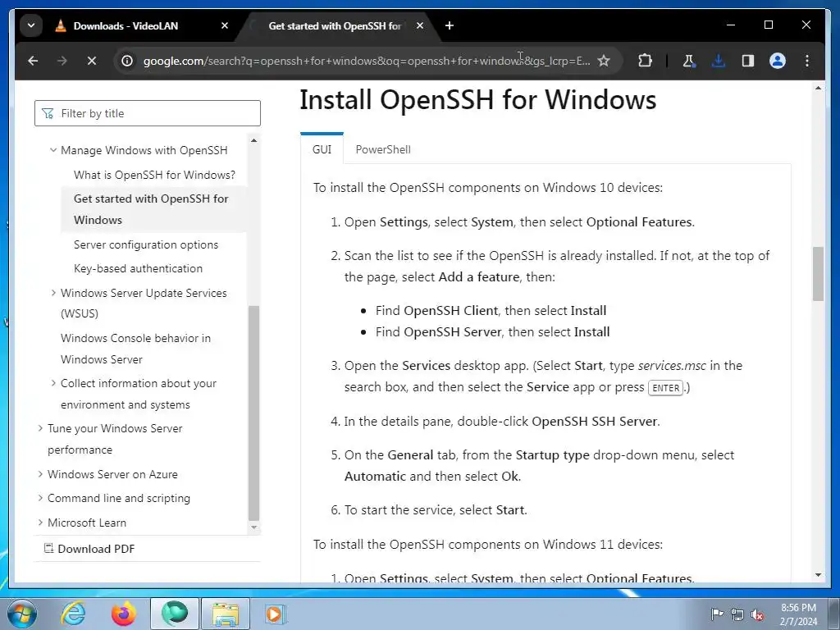Toggle the browser side panel

coord(748,61)
